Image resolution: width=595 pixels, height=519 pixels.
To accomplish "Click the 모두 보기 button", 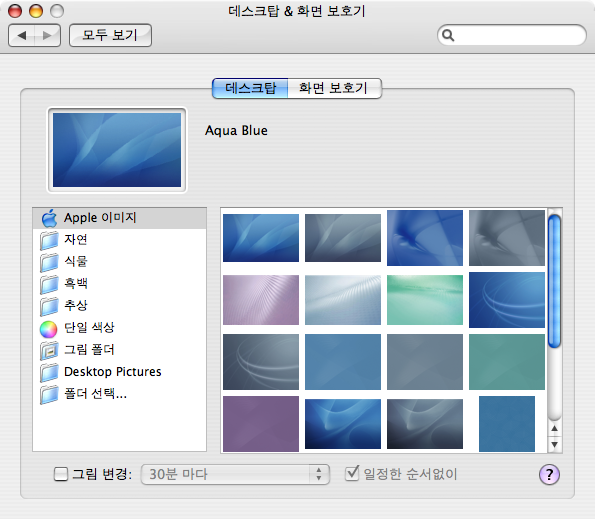I will tap(110, 36).
